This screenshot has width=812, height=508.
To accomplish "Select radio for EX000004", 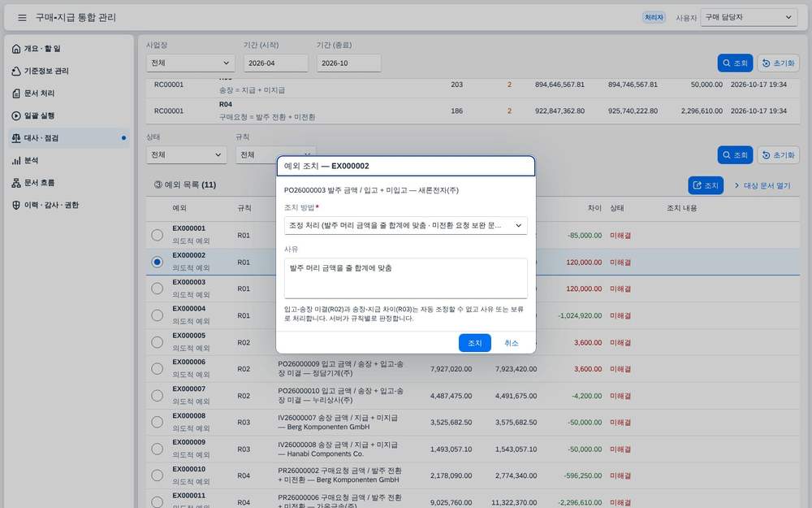I will pos(157,315).
